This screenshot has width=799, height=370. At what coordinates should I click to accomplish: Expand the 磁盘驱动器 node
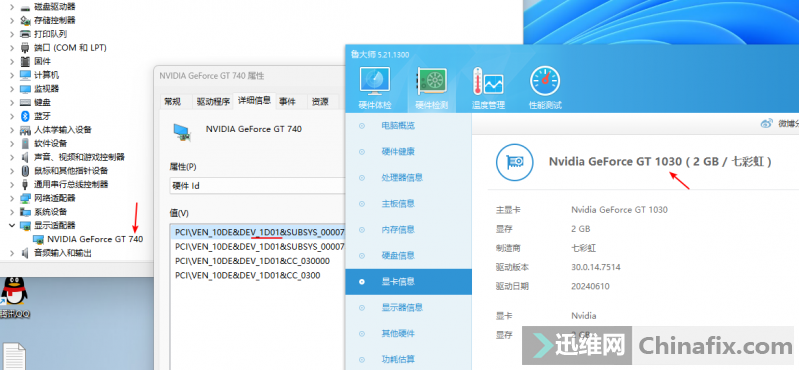(12, 6)
